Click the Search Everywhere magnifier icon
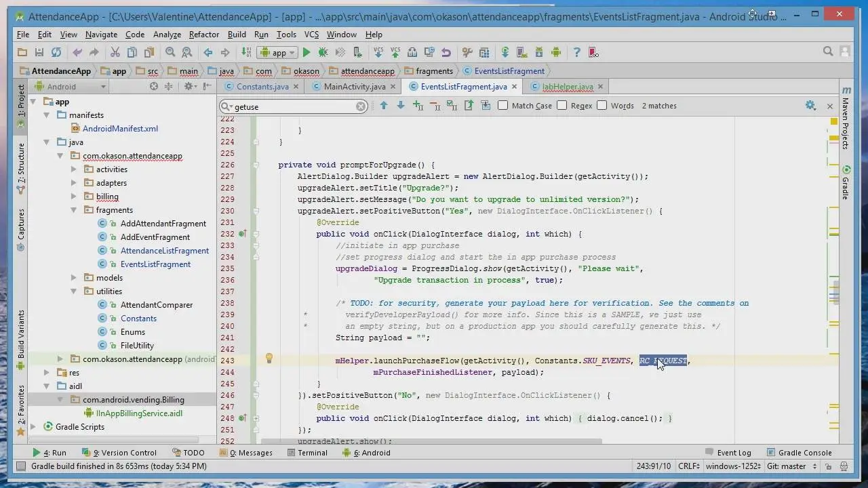This screenshot has width=868, height=488. click(x=828, y=52)
